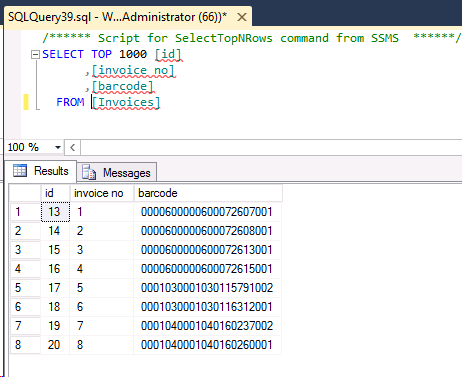Close the SQLQuery39.sql tab
The width and height of the screenshot is (462, 377).
click(x=242, y=17)
